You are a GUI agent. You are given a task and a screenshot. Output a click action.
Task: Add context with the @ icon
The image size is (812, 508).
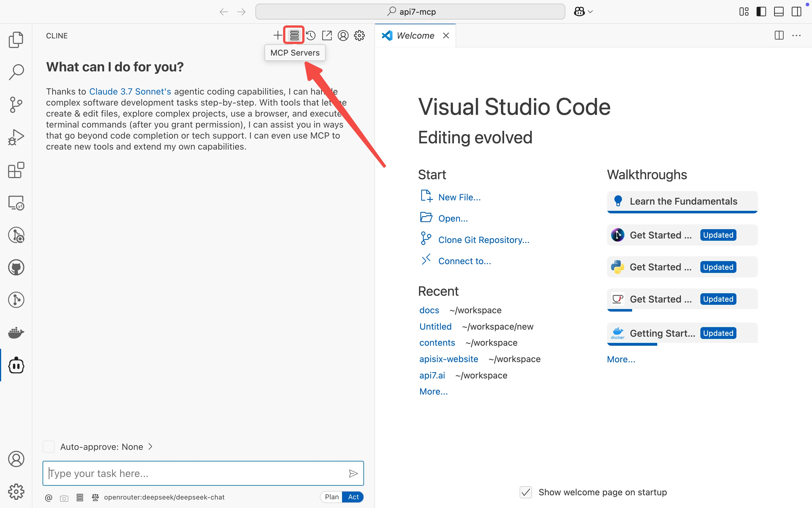(49, 498)
